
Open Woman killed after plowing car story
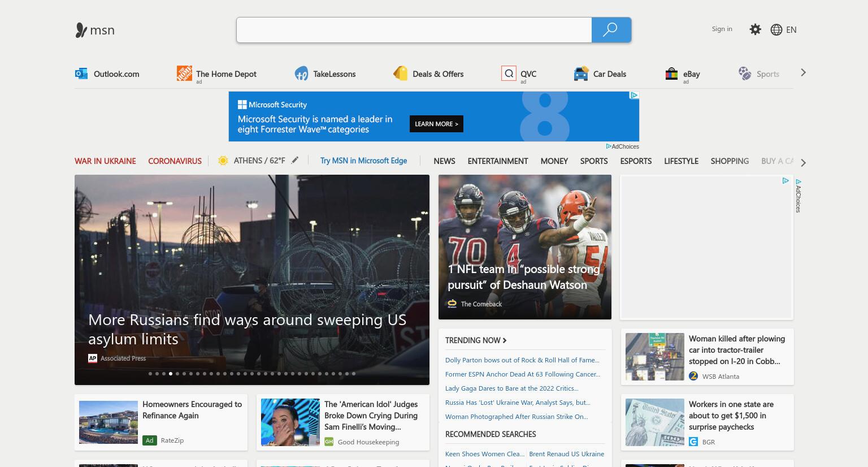point(737,350)
